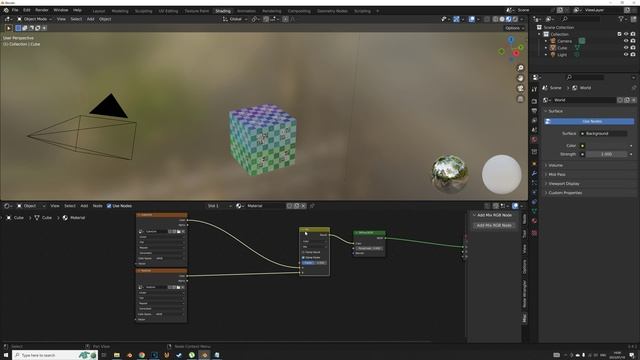Screen dimensions: 640x360
Task: Click the Blender icon in Windows taskbar
Action: pos(204,355)
